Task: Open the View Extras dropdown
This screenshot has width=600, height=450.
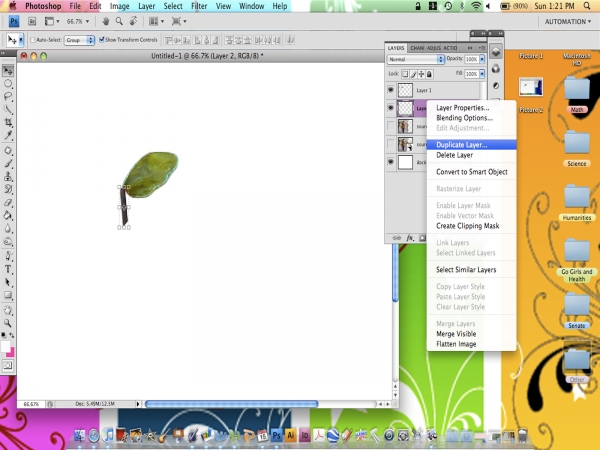Action: point(52,21)
